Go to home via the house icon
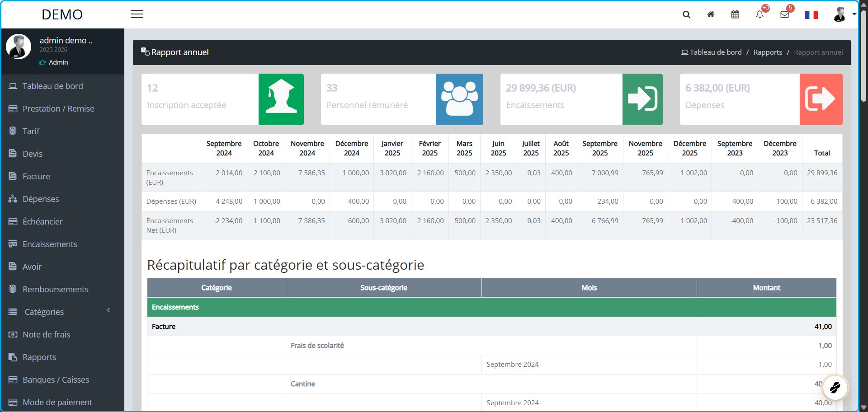The width and height of the screenshot is (868, 412). [x=711, y=14]
